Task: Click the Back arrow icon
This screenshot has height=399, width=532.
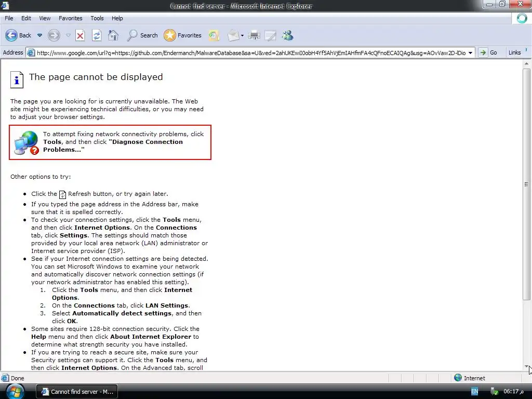Action: tap(11, 35)
